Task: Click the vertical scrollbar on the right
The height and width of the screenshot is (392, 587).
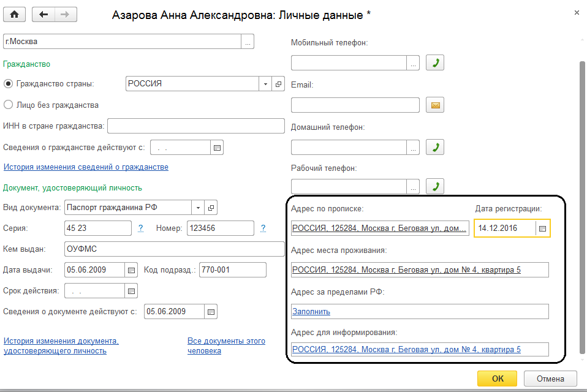Action: click(581, 184)
